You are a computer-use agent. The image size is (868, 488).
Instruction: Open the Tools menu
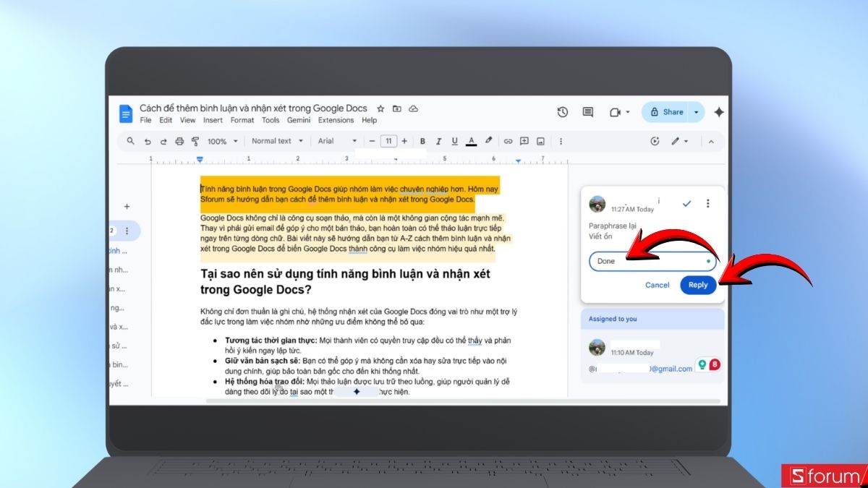click(x=271, y=120)
